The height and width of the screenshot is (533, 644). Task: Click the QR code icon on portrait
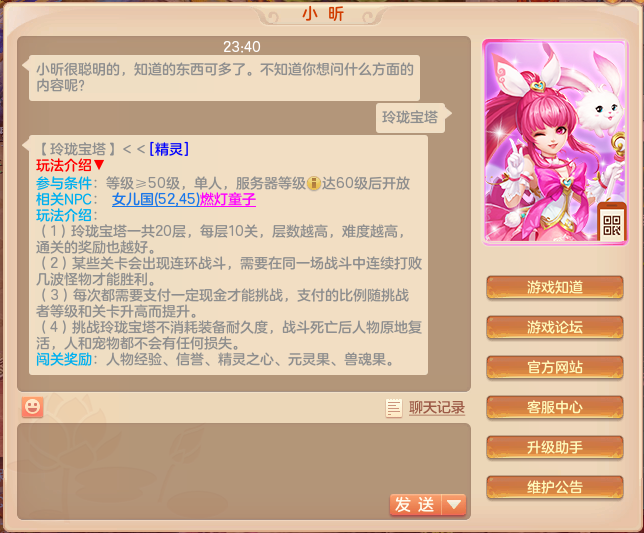(612, 225)
